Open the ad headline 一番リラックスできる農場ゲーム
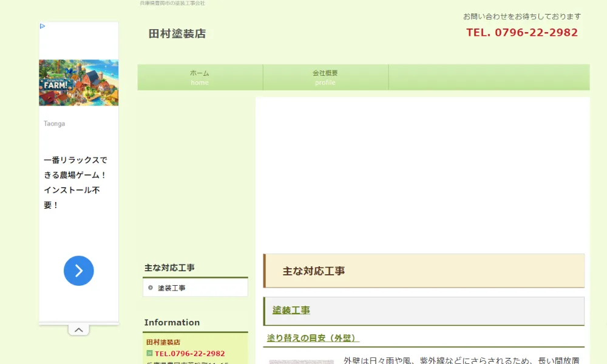Image resolution: width=607 pixels, height=364 pixels. tap(75, 183)
